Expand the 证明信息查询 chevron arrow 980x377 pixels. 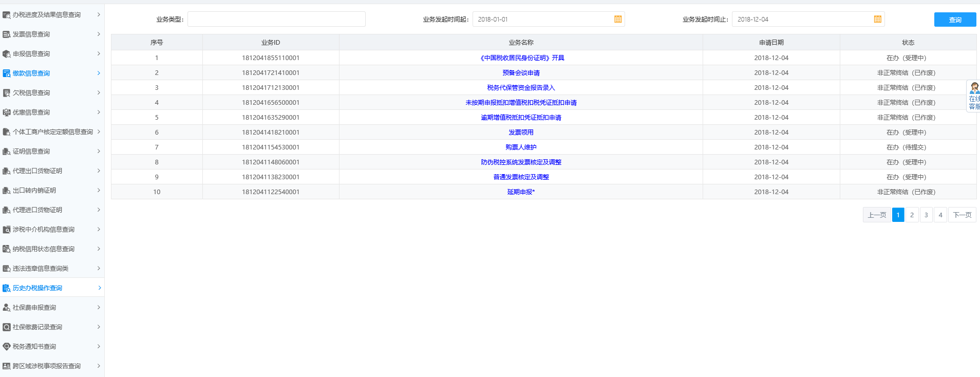[99, 152]
